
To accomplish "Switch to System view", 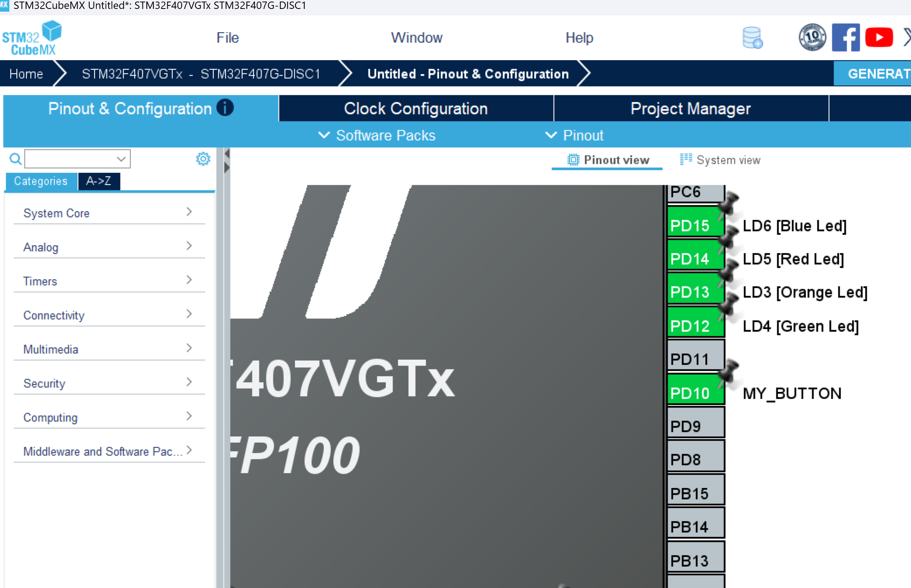I will pos(720,160).
